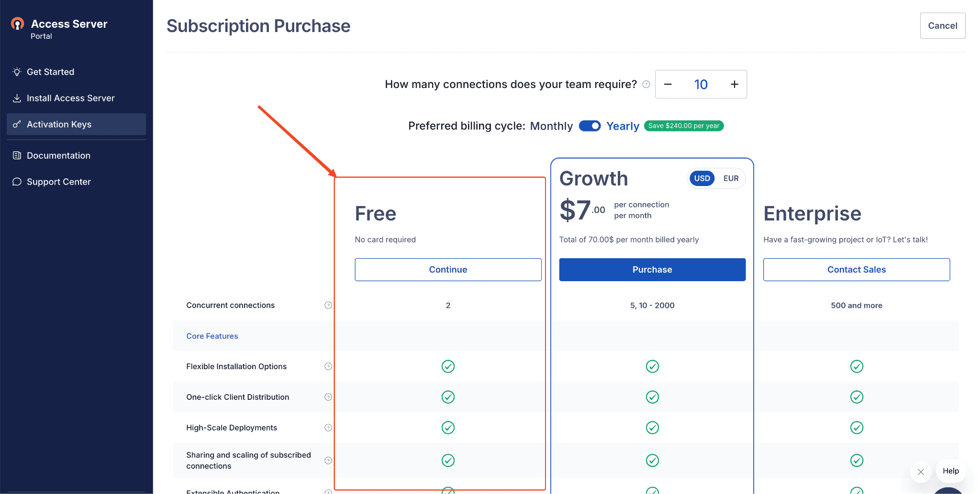The height and width of the screenshot is (494, 980).
Task: Click the connections number input field
Action: pos(701,85)
